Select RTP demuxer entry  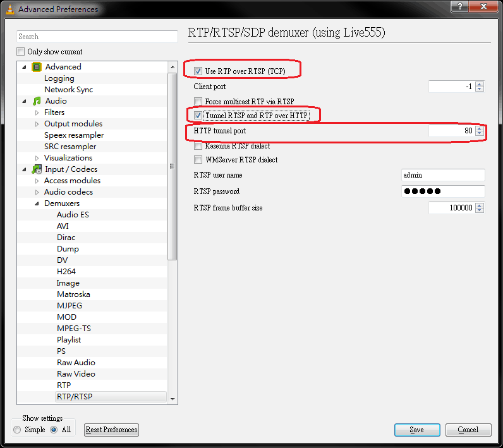click(x=64, y=385)
